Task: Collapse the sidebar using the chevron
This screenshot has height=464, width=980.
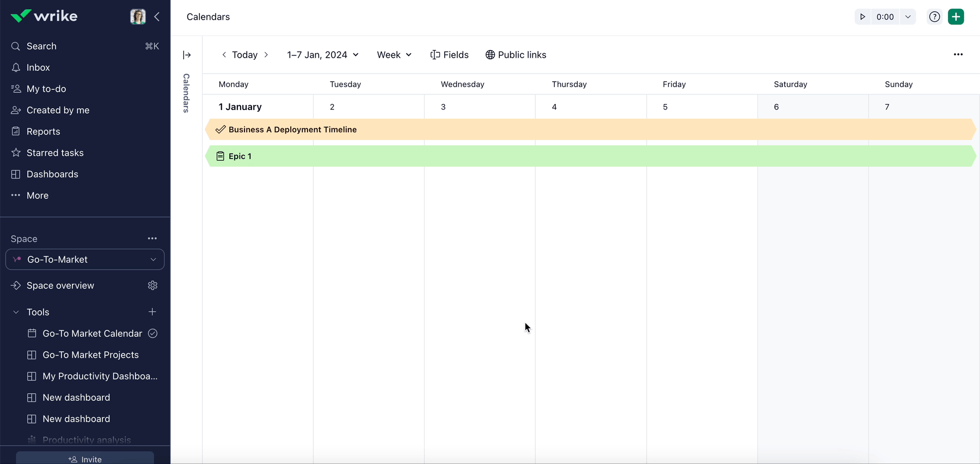Action: click(x=157, y=17)
